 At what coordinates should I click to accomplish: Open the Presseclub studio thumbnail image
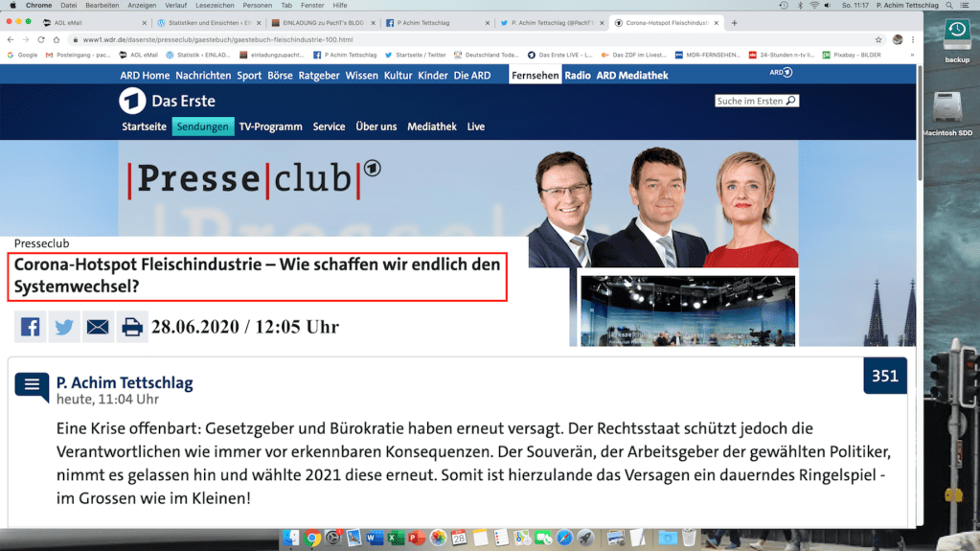tap(688, 310)
